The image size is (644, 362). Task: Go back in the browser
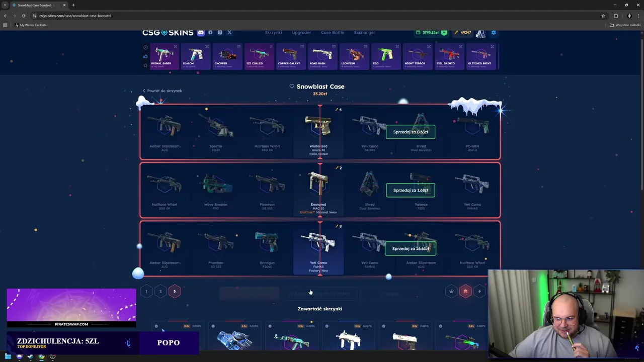[x=6, y=16]
